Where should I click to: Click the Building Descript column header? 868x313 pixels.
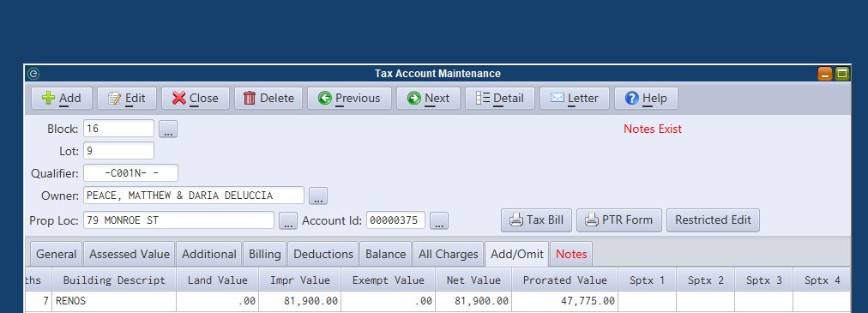click(x=114, y=280)
